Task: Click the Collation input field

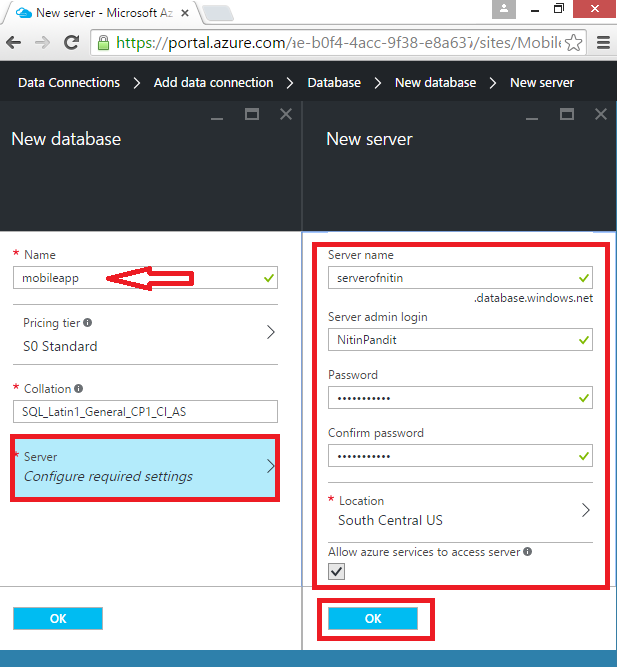Action: [146, 411]
